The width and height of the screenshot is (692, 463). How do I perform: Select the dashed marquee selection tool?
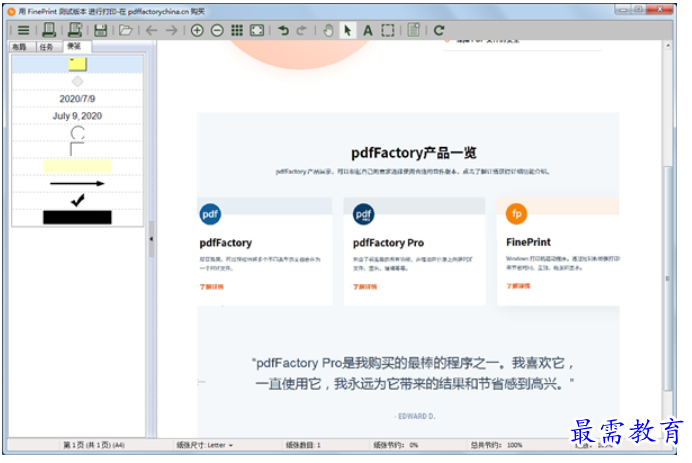(387, 30)
